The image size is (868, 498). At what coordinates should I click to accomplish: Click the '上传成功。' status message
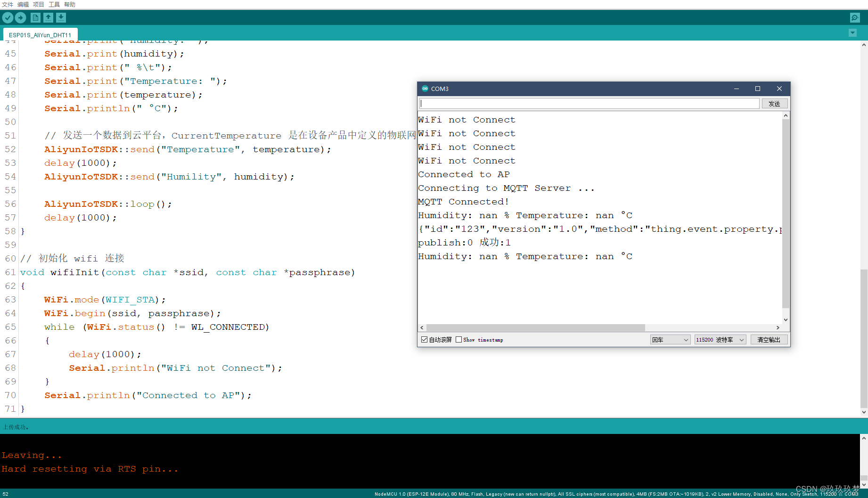click(x=16, y=427)
